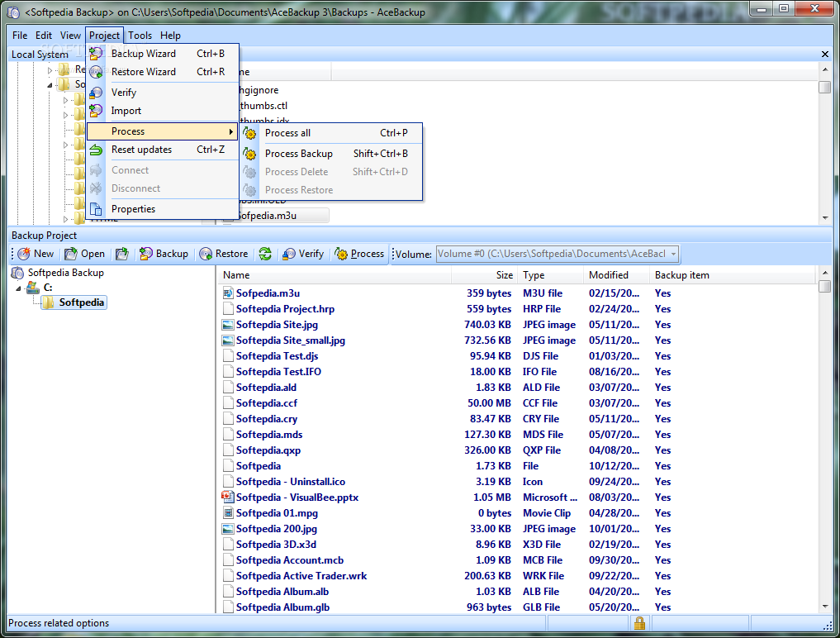
Task: Collapse the C: node in project tree
Action: [x=19, y=288]
